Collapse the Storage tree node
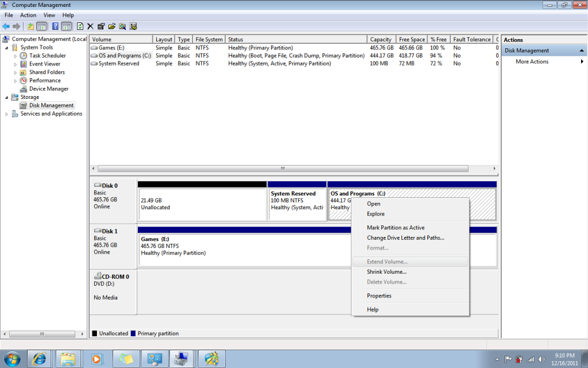This screenshot has width=588, height=368. [x=7, y=97]
